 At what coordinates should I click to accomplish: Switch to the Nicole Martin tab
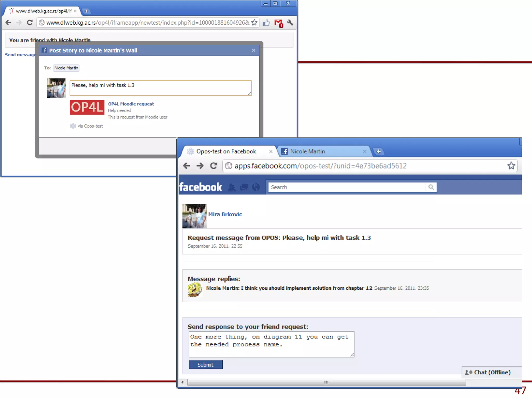coord(307,151)
